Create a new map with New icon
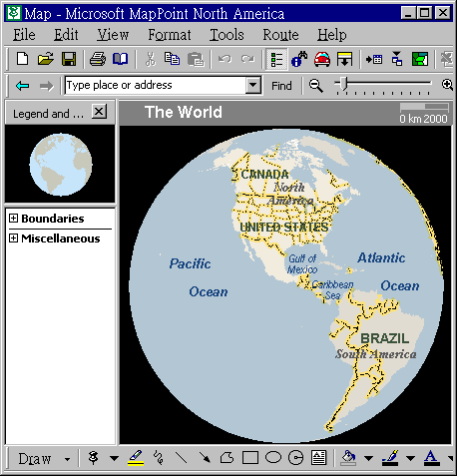Viewport: 457px width, 476px height. tap(22, 59)
